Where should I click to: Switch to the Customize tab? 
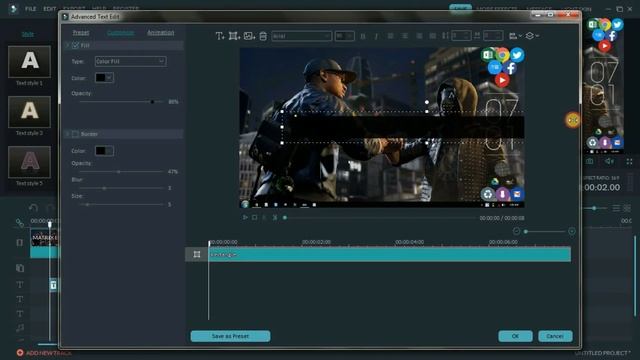pos(120,33)
